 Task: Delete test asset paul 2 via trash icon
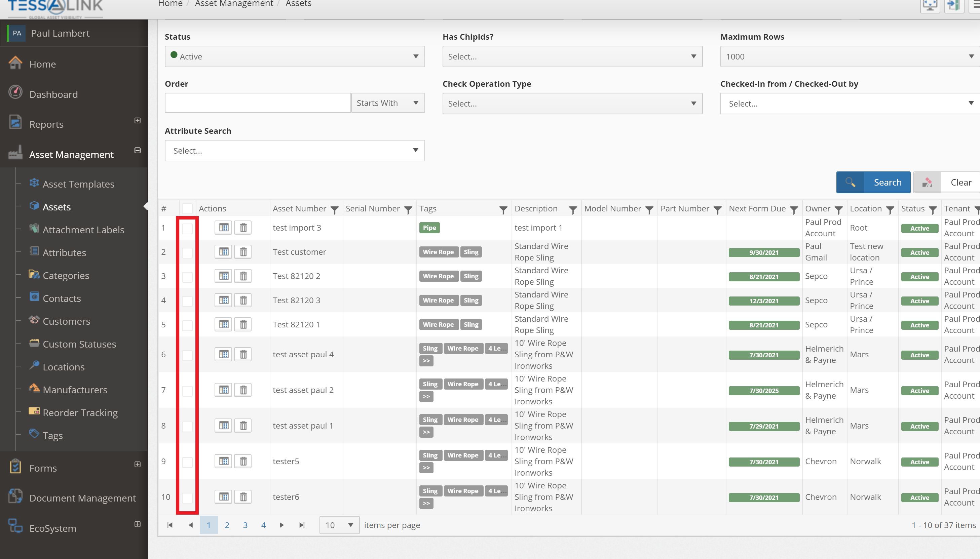(243, 390)
